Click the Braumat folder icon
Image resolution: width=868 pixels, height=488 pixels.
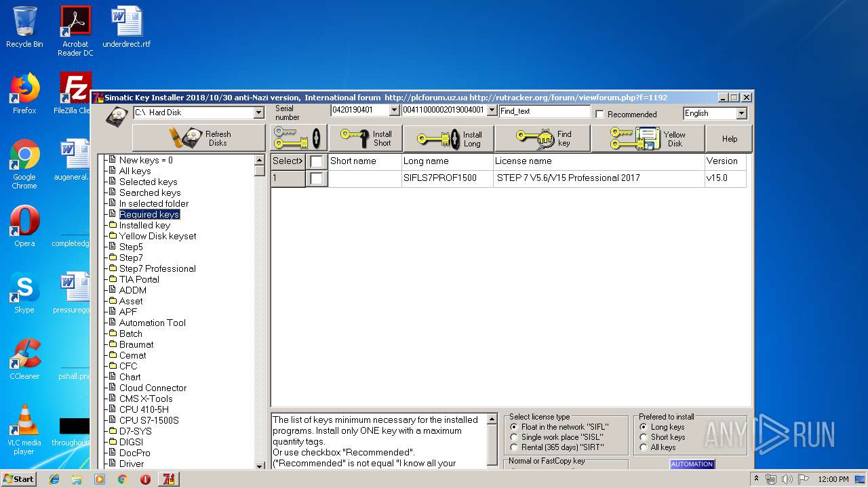[x=113, y=344]
